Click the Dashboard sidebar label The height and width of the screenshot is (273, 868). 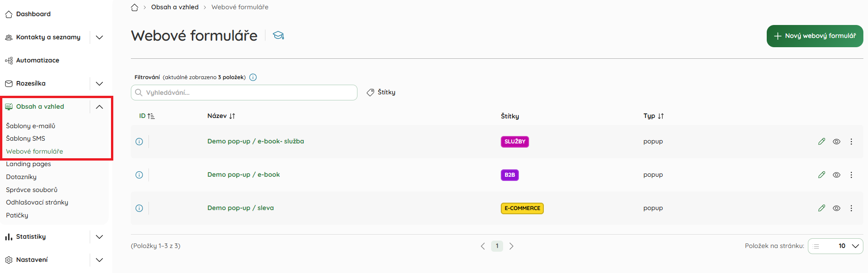(33, 14)
